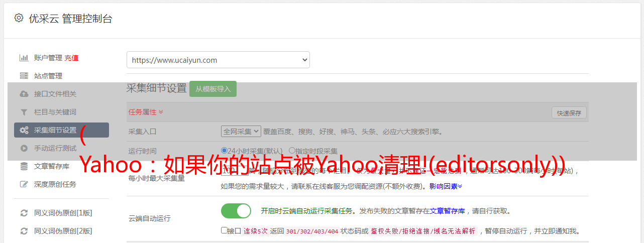The image size is (644, 243).
Task: Click the refresh icon beside 同义词伪原创[2版]
Action: click(24, 231)
